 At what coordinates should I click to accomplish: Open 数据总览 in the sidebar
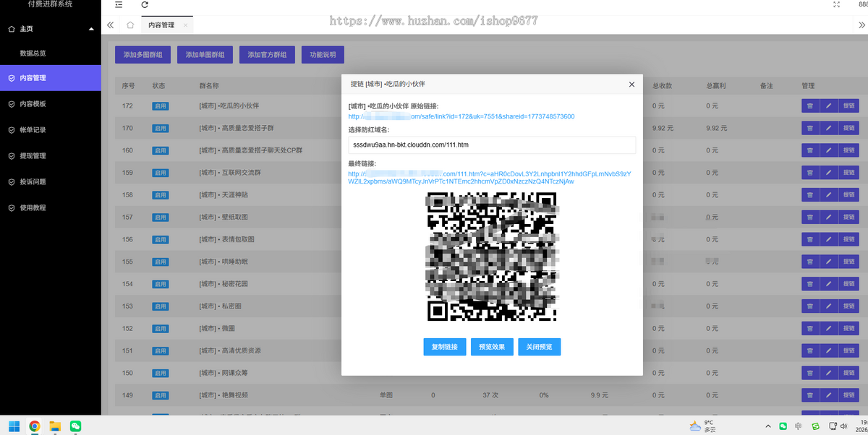51,53
